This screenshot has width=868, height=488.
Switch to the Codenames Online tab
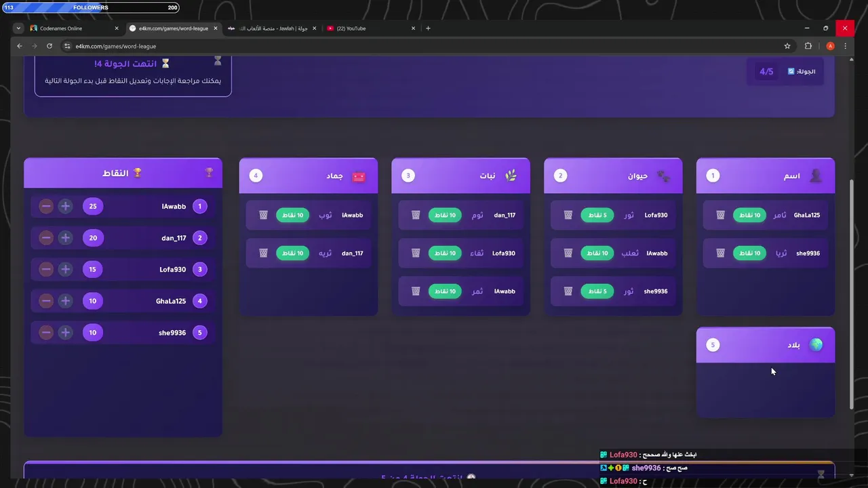point(73,28)
